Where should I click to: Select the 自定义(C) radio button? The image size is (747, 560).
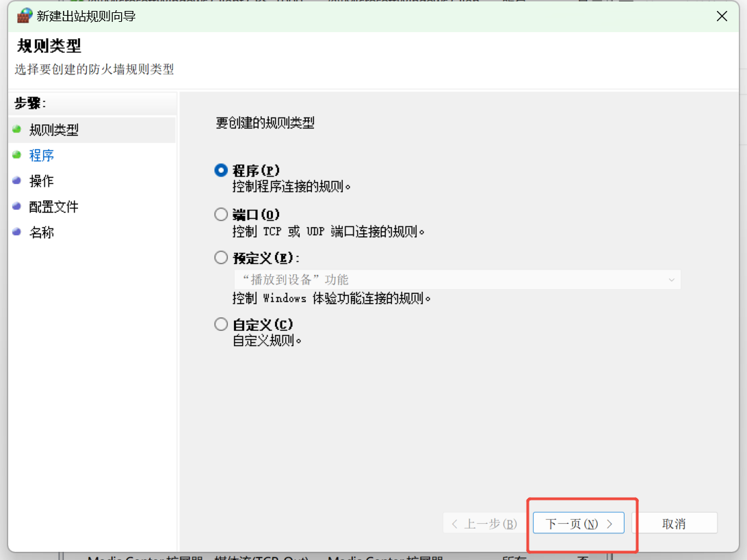point(221,324)
